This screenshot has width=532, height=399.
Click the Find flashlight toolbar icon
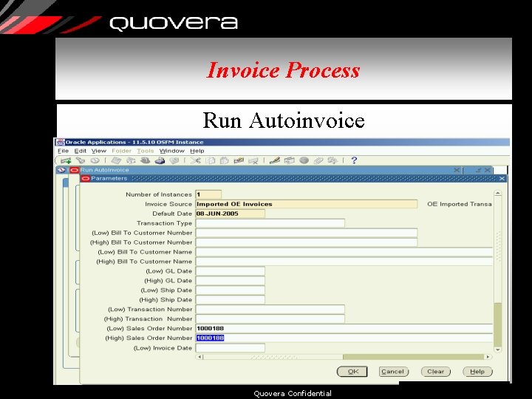click(80, 160)
